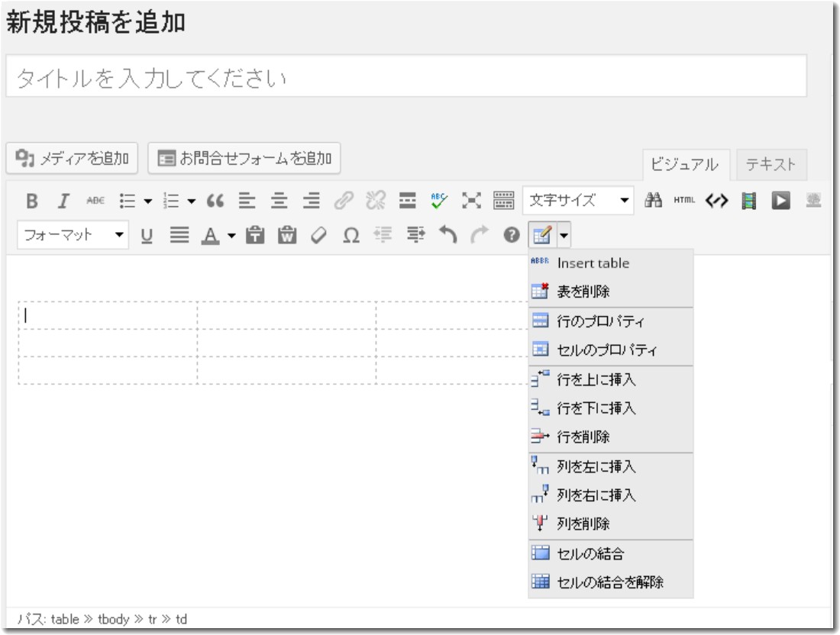Insert special character with Omega icon
The height and width of the screenshot is (635, 840).
click(x=351, y=236)
